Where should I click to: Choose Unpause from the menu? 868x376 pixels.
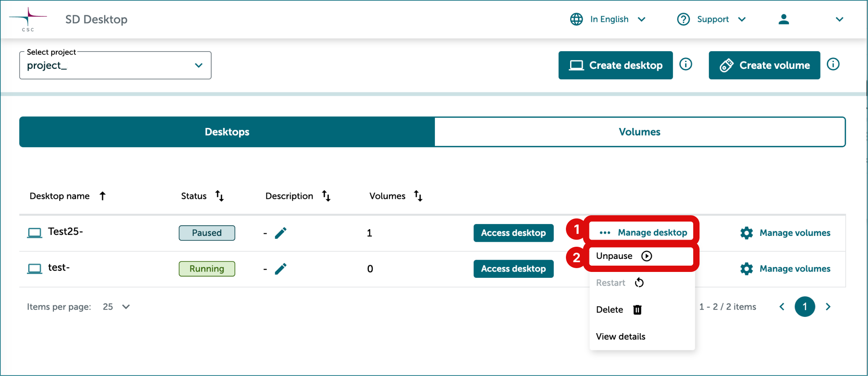(x=641, y=256)
